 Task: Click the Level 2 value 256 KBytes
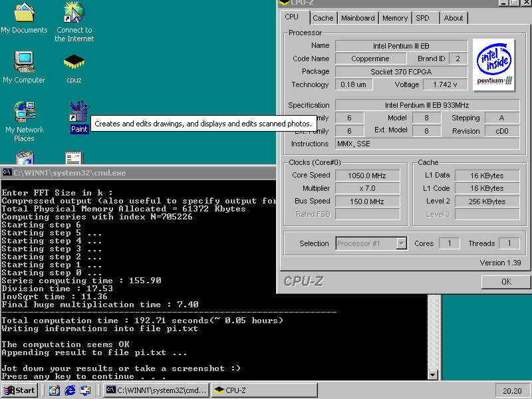coord(487,201)
